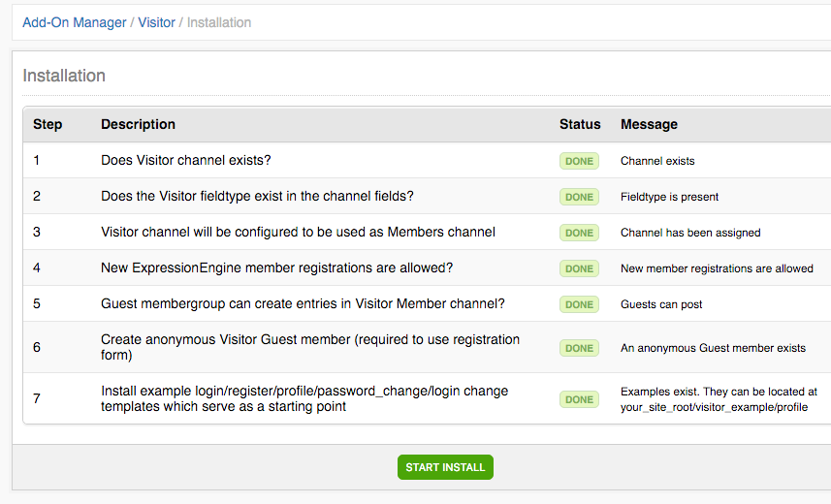Click DONE badge for anonymous Guest member step

pyautogui.click(x=579, y=348)
